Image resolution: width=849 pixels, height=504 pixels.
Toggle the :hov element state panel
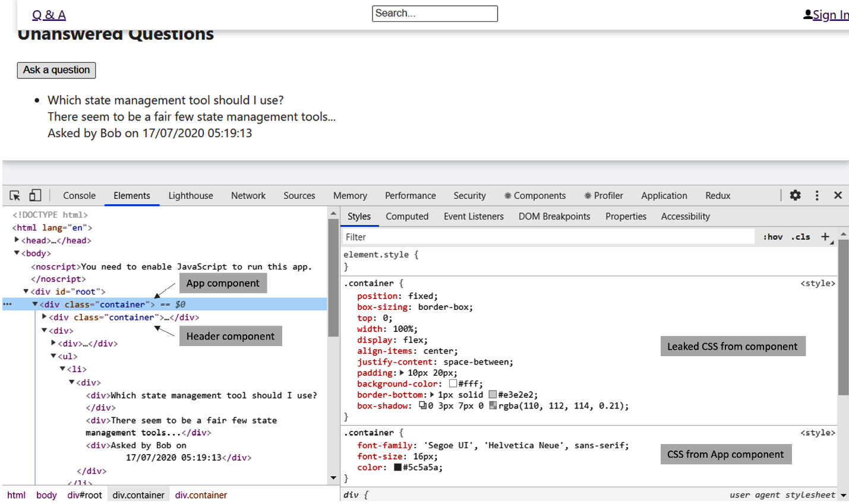pyautogui.click(x=772, y=236)
